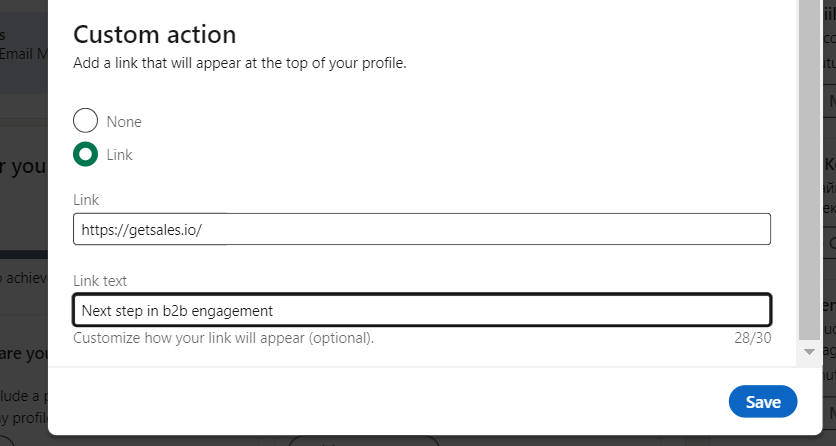Click the "Link" field label above URL box
This screenshot has width=836, height=446.
tap(86, 200)
